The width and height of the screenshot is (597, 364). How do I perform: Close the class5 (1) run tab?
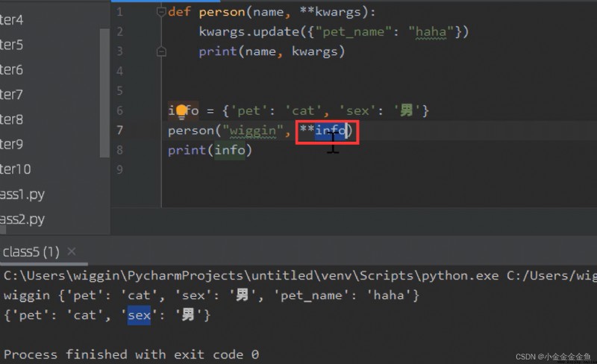[x=71, y=251]
